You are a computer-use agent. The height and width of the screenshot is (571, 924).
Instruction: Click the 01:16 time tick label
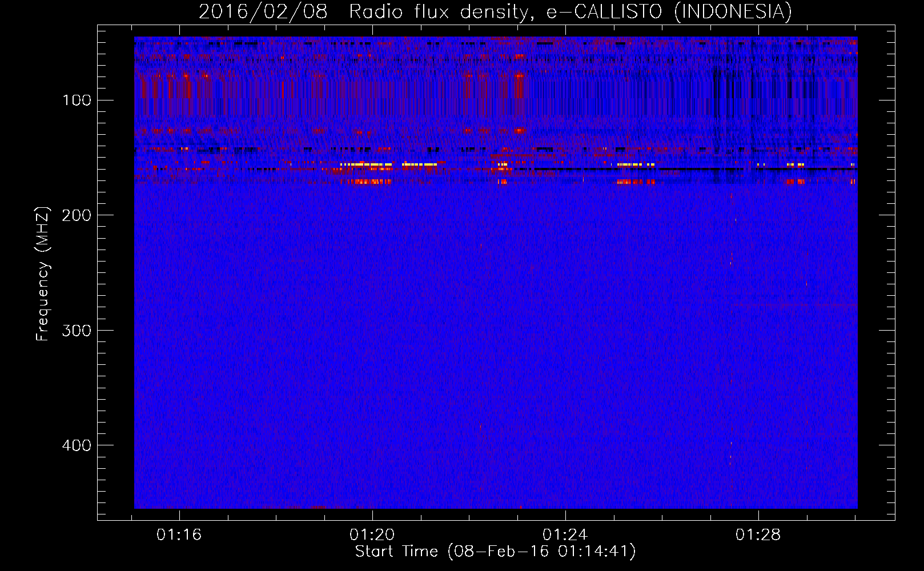179,535
